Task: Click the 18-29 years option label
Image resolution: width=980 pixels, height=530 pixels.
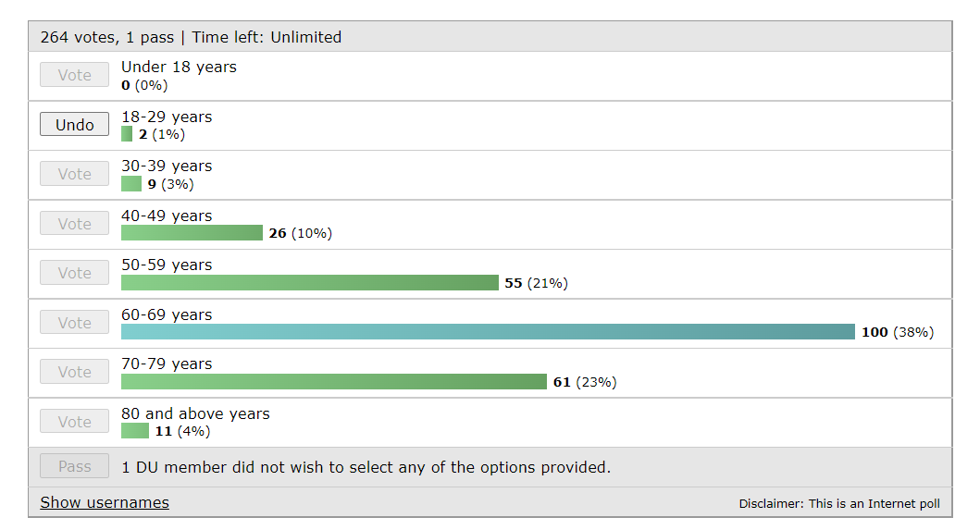Action: click(167, 117)
